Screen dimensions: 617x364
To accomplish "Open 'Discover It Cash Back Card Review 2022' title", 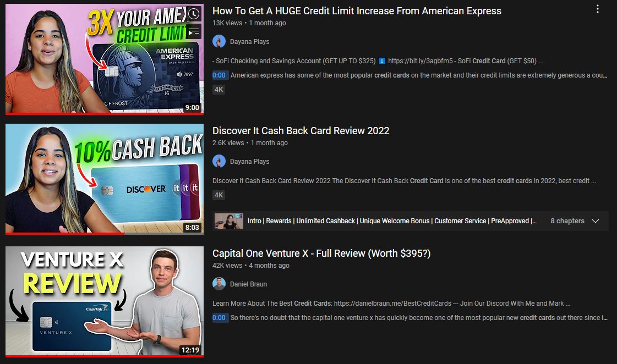I will pos(301,131).
